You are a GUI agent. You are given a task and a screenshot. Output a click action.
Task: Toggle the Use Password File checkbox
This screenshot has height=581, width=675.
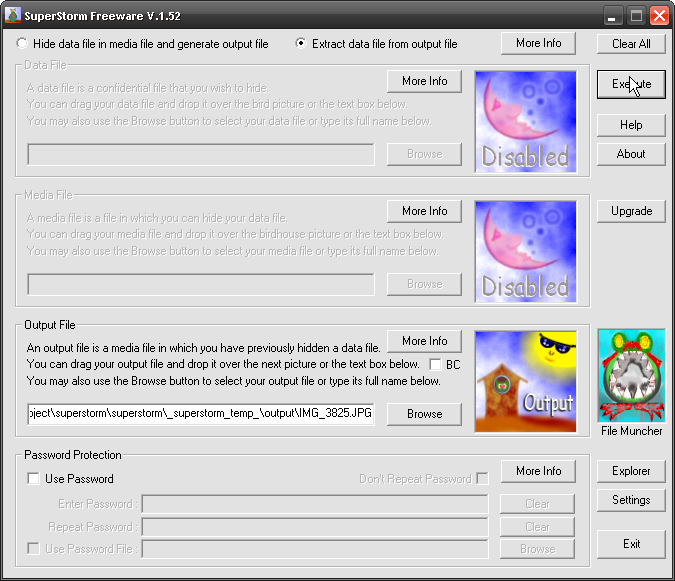pyautogui.click(x=33, y=549)
